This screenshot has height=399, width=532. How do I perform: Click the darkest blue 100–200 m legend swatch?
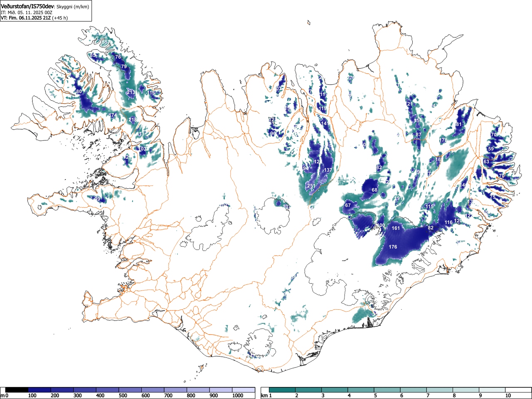click(39, 390)
